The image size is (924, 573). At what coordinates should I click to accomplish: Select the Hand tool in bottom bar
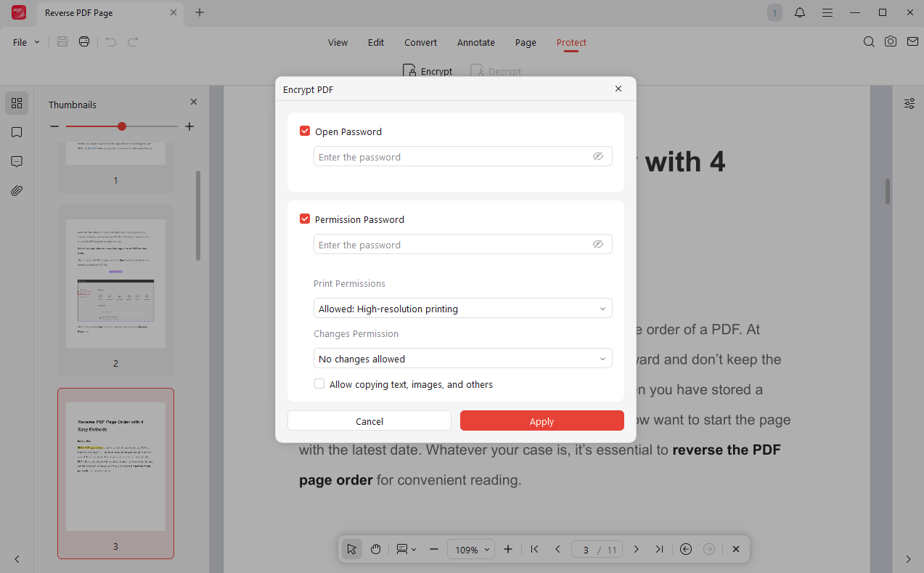point(376,549)
